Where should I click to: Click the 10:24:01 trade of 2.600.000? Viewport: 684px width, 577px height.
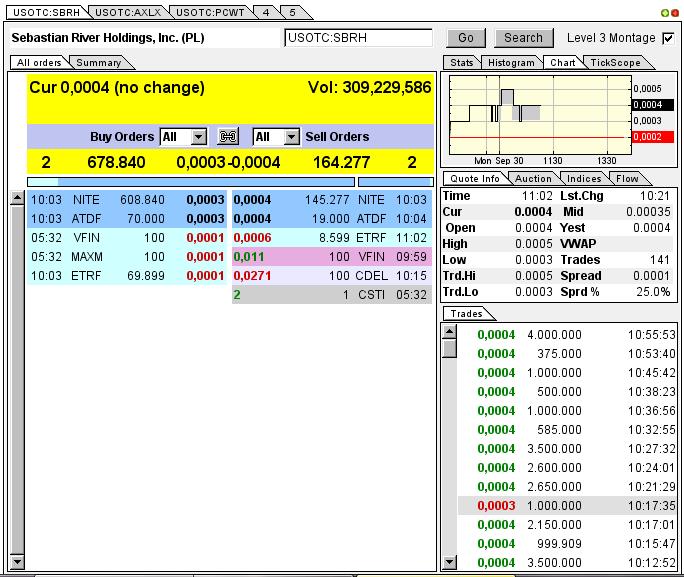point(567,468)
